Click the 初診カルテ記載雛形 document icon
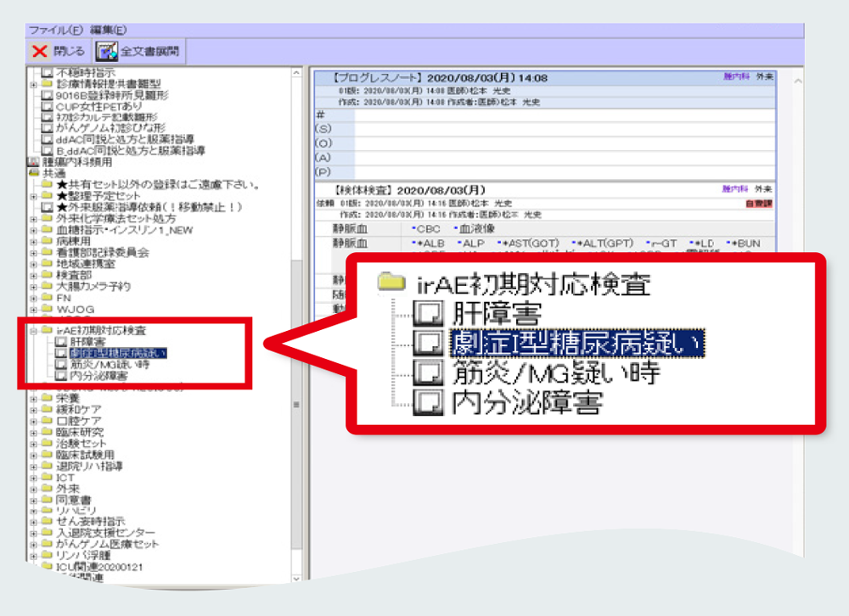Image resolution: width=849 pixels, height=616 pixels. (47, 117)
